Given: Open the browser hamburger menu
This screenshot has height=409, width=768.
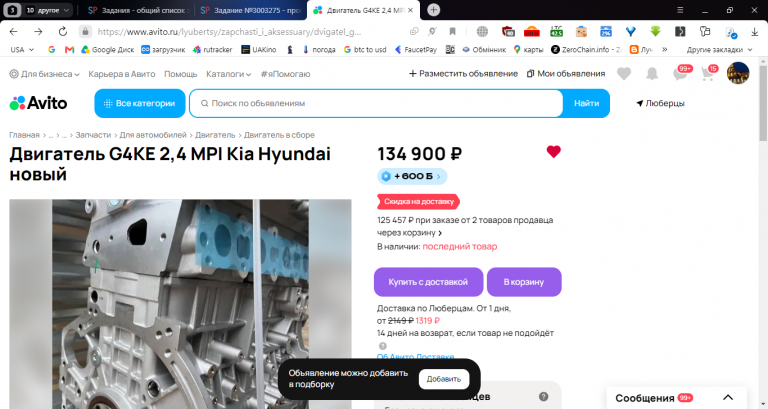Looking at the screenshot, I should [x=680, y=10].
